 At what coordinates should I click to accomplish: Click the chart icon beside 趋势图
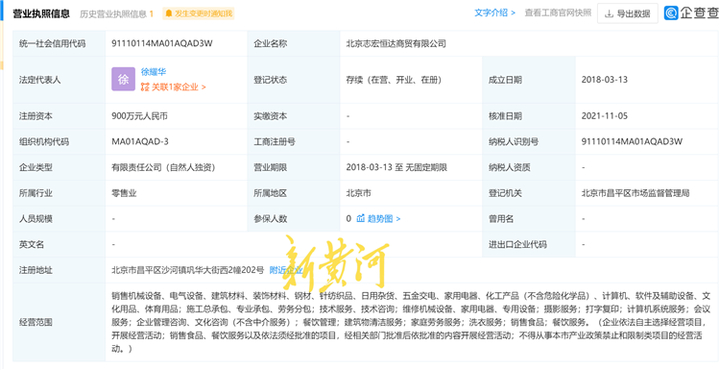coord(361,219)
